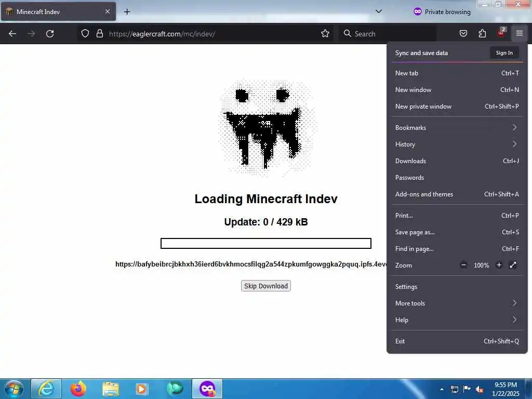This screenshot has width=532, height=399.
Task: Click the site padlock security icon
Action: [99, 33]
